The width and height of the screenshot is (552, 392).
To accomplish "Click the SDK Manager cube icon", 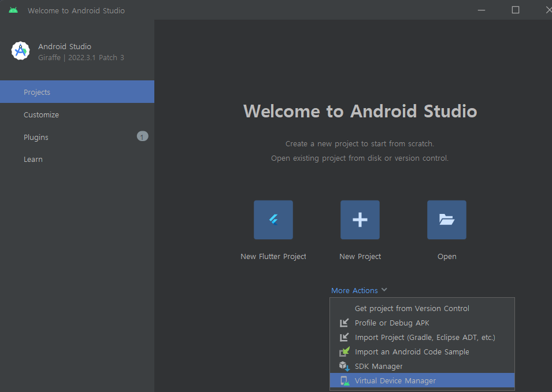I will tap(344, 367).
